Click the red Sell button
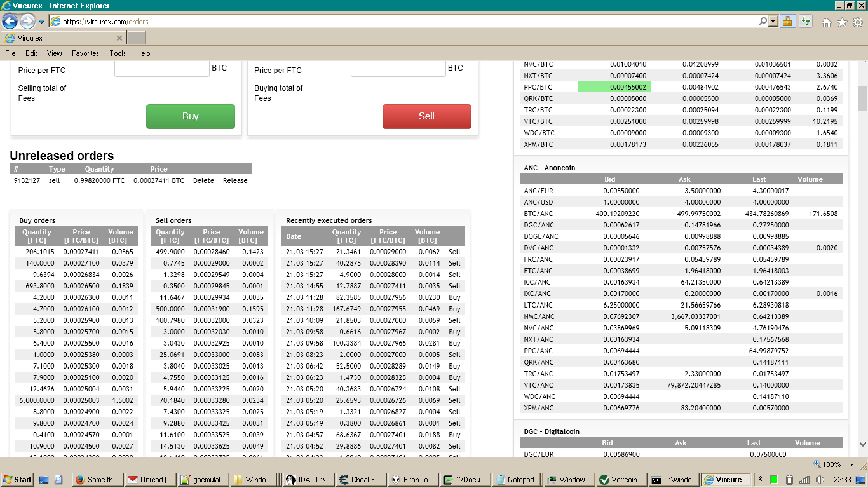The image size is (868, 488). [x=427, y=116]
